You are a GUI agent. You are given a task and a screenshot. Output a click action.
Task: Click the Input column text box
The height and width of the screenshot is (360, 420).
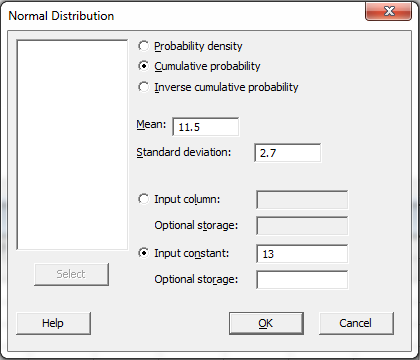click(302, 200)
